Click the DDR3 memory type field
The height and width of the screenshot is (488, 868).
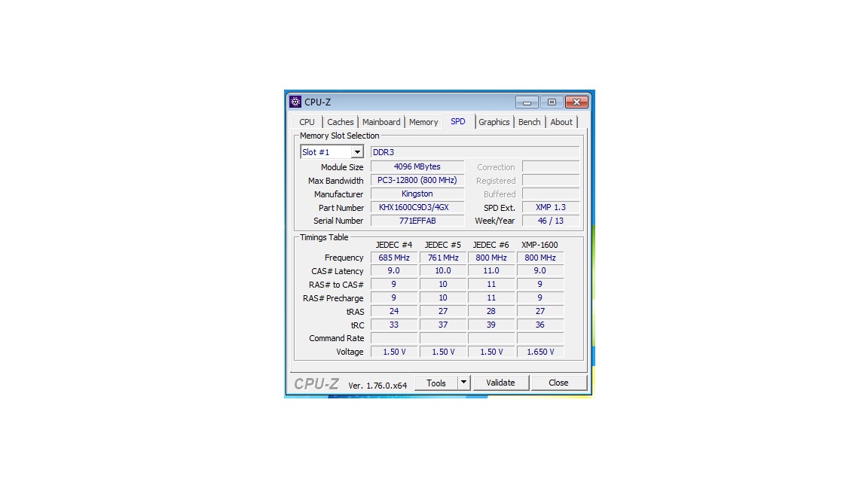coord(475,152)
